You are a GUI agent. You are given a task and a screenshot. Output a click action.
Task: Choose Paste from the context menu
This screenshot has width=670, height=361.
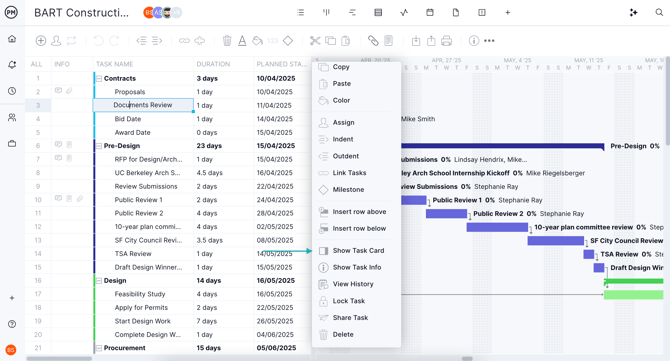pos(341,84)
